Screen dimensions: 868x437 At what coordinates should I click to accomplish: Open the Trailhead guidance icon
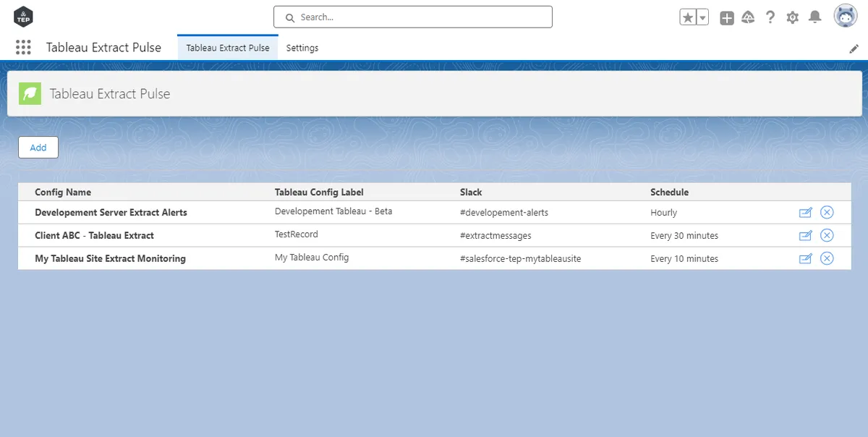pos(749,17)
